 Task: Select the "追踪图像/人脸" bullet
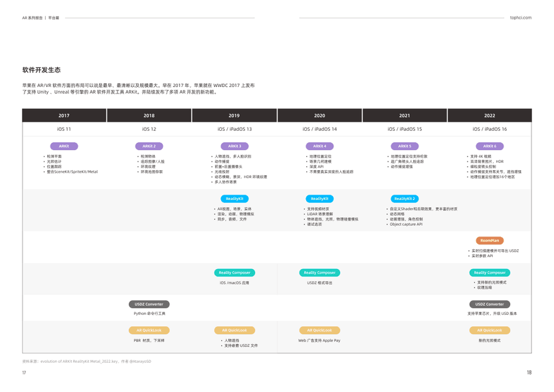pyautogui.click(x=153, y=161)
